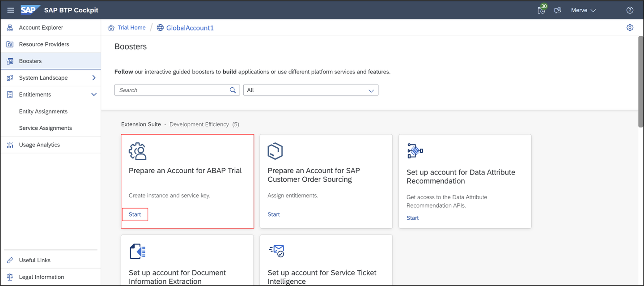
Task: Open the help question mark icon
Action: pos(630,10)
